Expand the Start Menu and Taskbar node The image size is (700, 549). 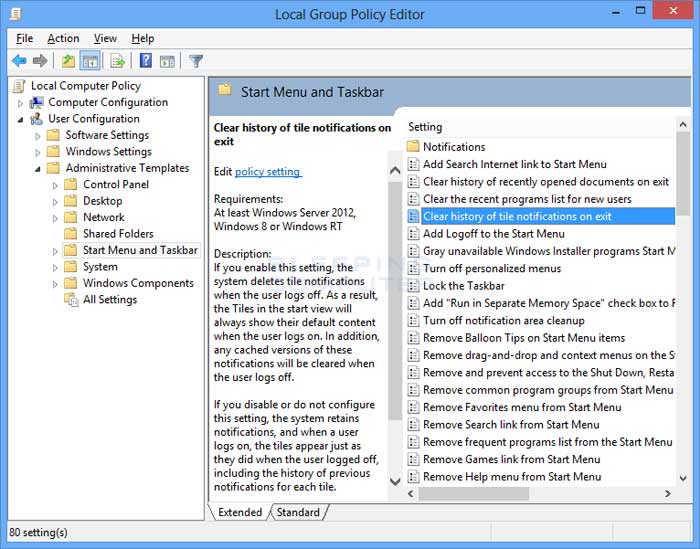55,251
